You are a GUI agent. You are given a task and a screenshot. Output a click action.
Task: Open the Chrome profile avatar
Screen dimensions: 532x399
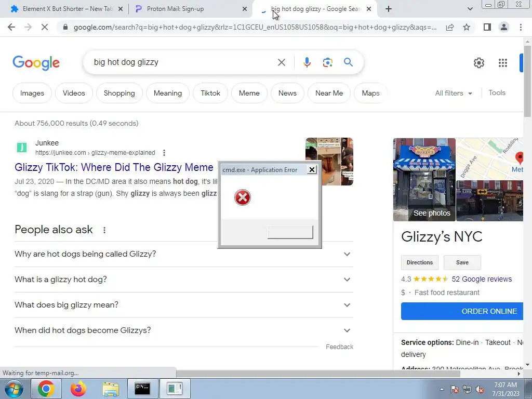click(x=504, y=27)
